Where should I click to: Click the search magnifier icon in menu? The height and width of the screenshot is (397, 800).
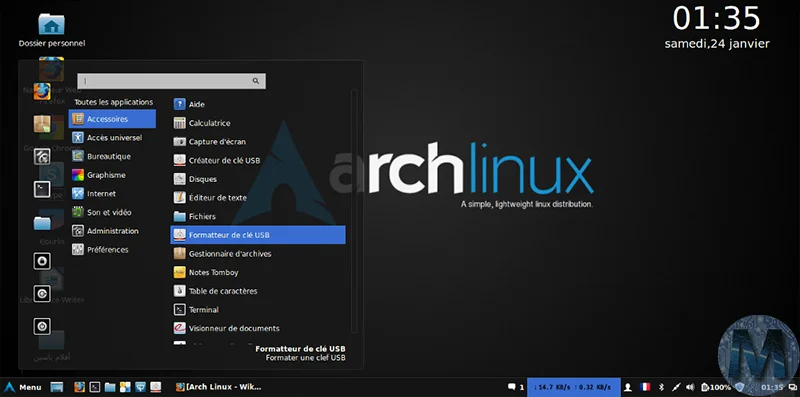(x=256, y=81)
